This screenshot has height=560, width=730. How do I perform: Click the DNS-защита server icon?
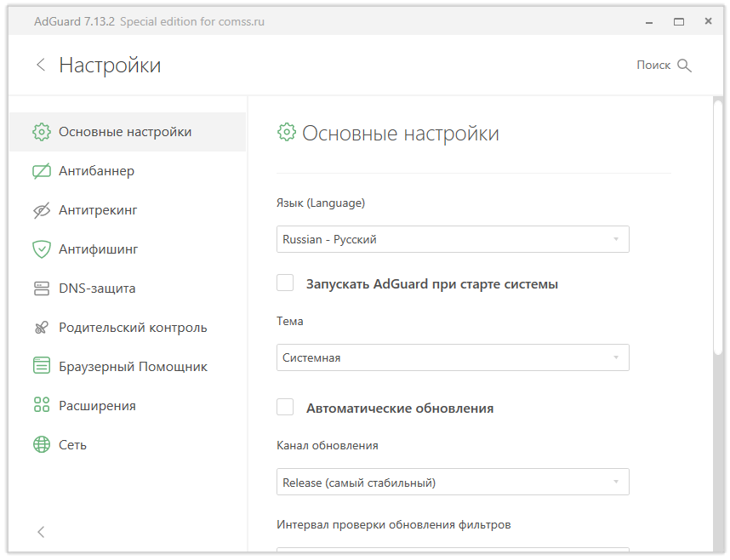(42, 289)
